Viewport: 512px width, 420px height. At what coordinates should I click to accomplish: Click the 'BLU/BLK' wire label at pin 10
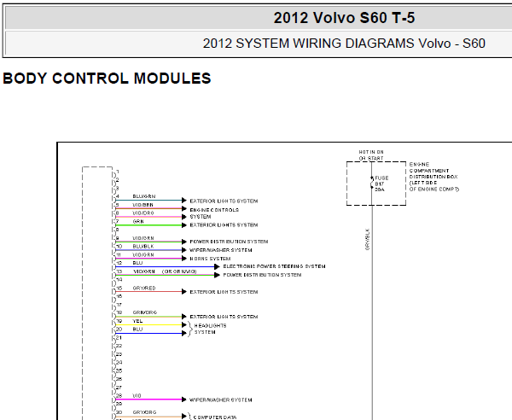pos(143,246)
